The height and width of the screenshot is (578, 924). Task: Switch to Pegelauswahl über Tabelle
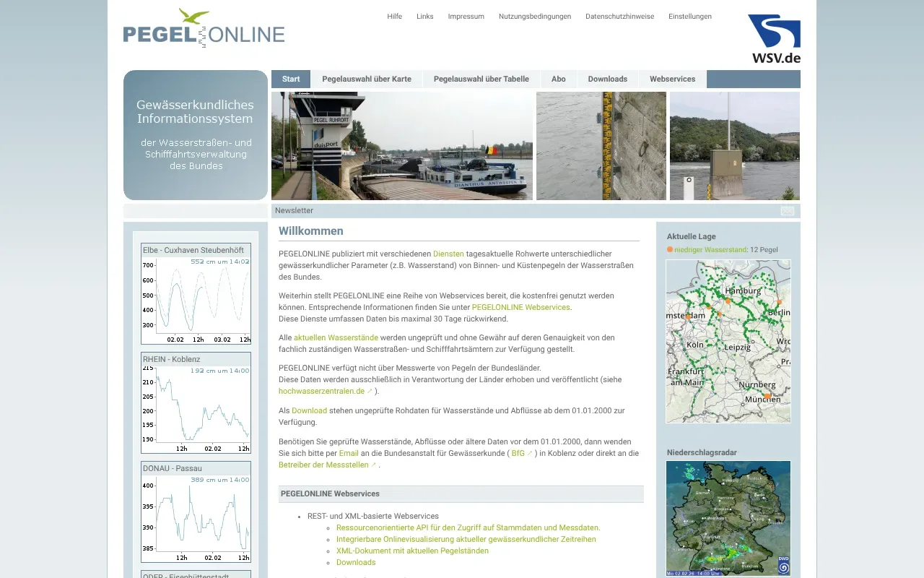[481, 79]
